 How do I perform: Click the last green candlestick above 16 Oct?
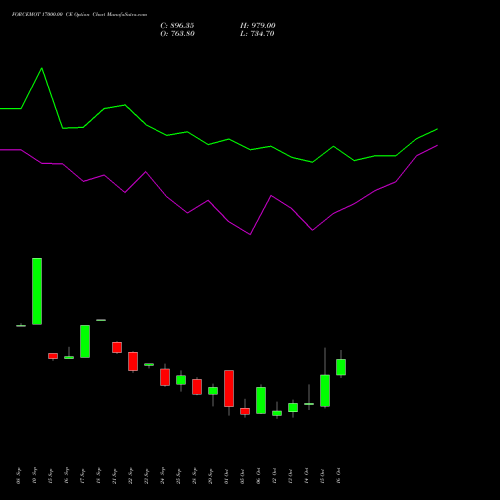point(341,367)
